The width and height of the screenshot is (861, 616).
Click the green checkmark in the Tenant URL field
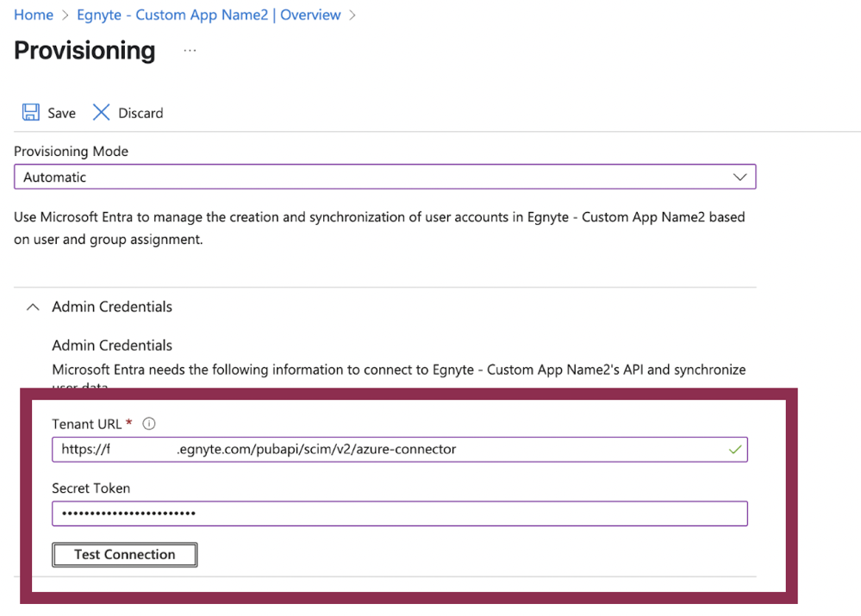point(734,449)
